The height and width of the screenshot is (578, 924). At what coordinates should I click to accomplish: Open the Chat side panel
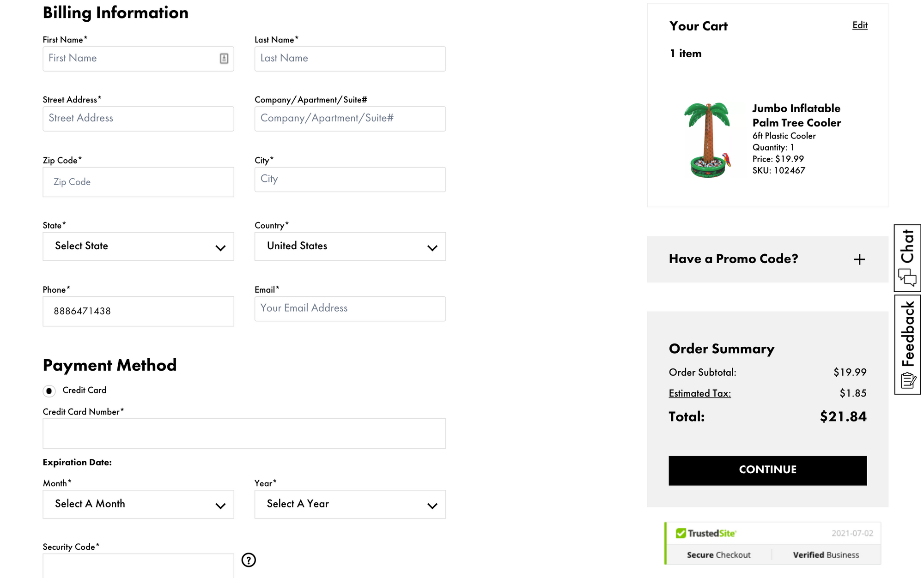point(907,258)
